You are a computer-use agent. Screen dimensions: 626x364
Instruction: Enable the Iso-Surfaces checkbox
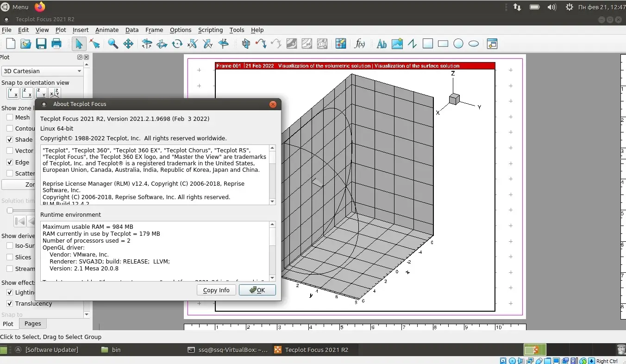tap(10, 246)
